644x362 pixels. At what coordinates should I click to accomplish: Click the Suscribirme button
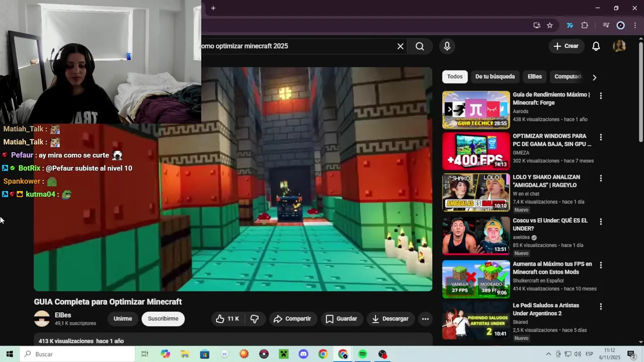click(x=163, y=319)
